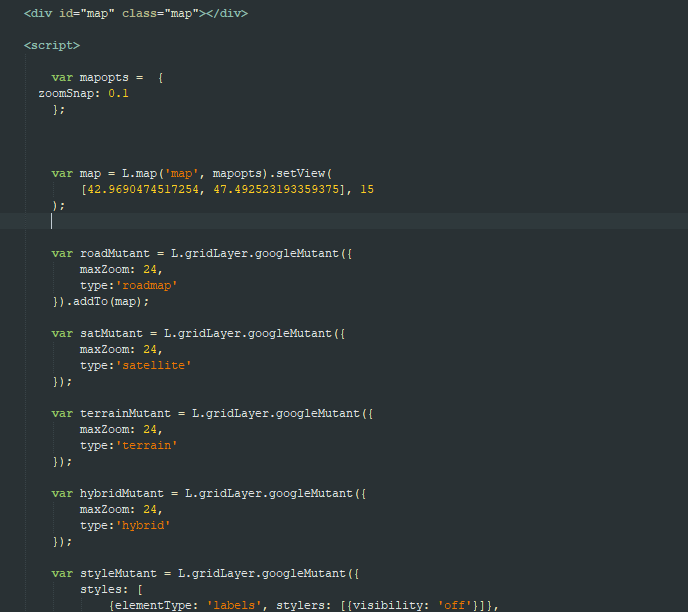Click the 'hybrid' string
The height and width of the screenshot is (612, 688).
click(x=143, y=526)
